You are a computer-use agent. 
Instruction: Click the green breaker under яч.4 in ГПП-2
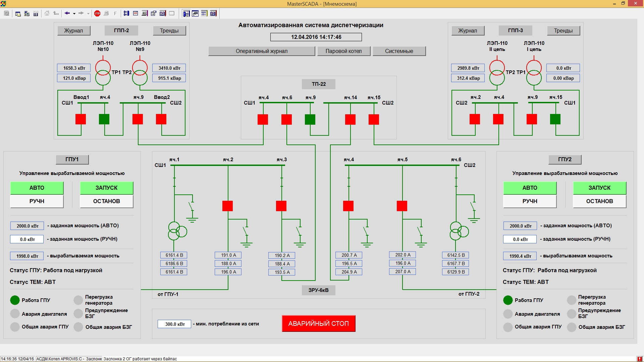tap(104, 119)
